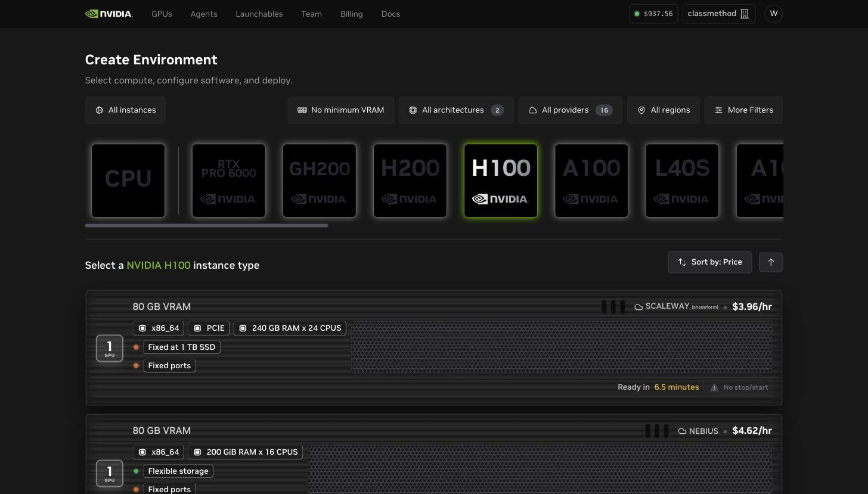The width and height of the screenshot is (868, 494).
Task: Click the 240 GB RAM x 24 CPUS tag
Action: 290,328
